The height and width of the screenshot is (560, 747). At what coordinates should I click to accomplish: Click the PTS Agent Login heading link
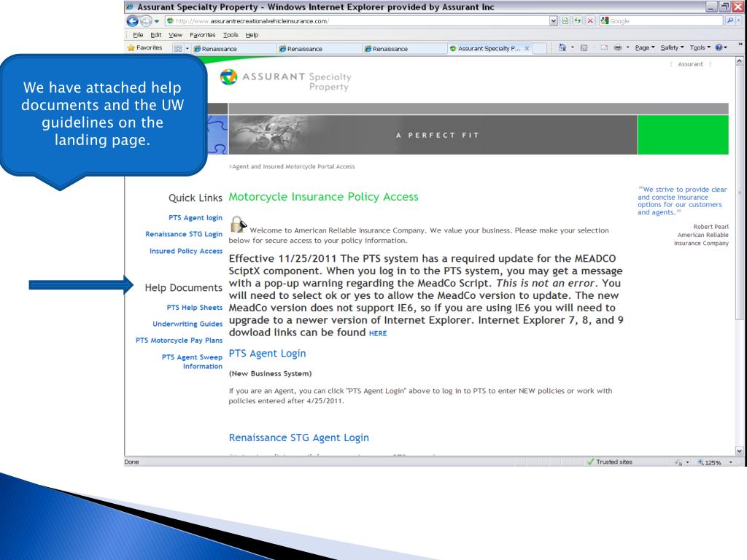point(267,354)
